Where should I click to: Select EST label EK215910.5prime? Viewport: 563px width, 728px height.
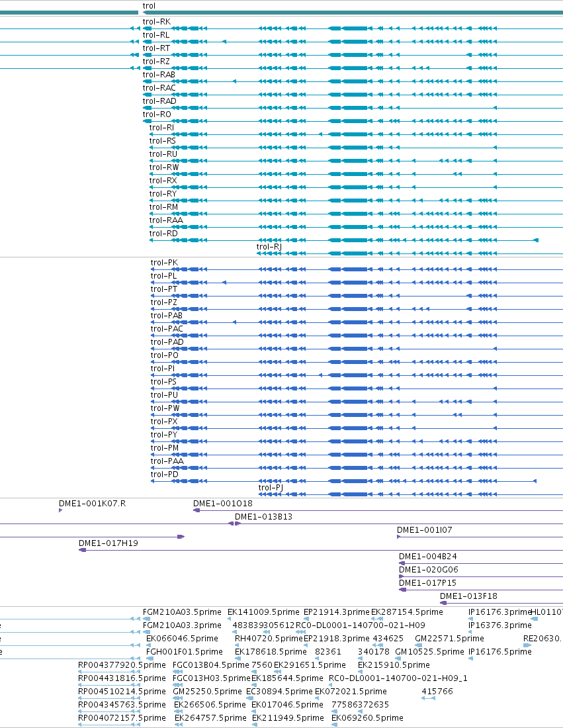[394, 665]
